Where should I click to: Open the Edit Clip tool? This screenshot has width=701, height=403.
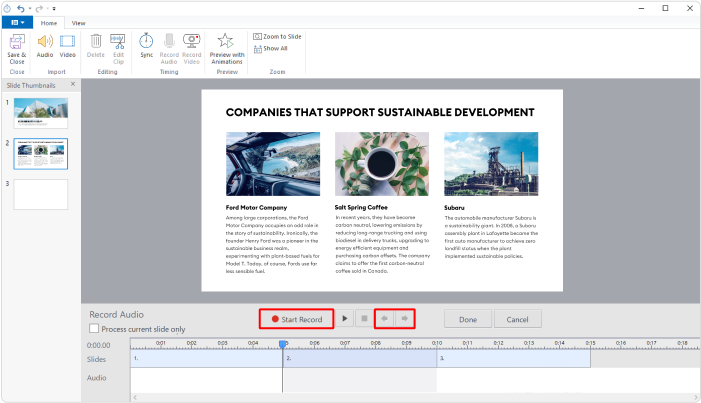click(x=118, y=49)
